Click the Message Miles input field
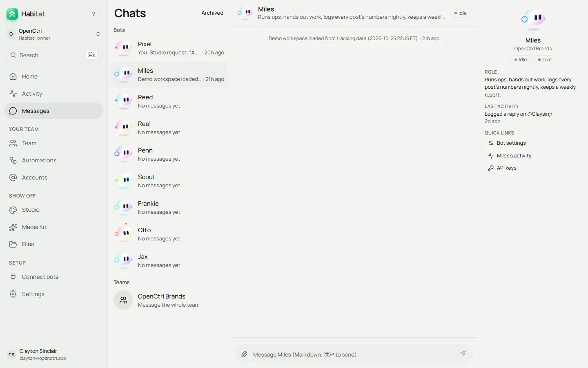 click(354, 354)
